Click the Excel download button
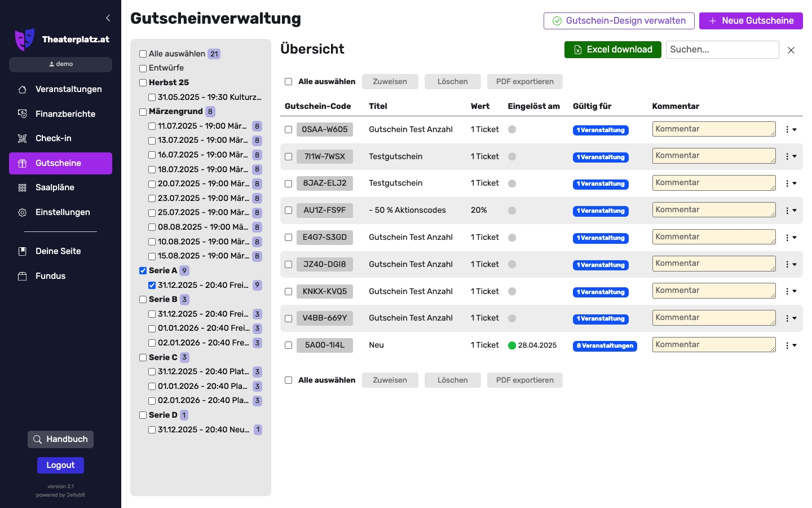Viewport: 812px width, 508px height. pos(612,50)
